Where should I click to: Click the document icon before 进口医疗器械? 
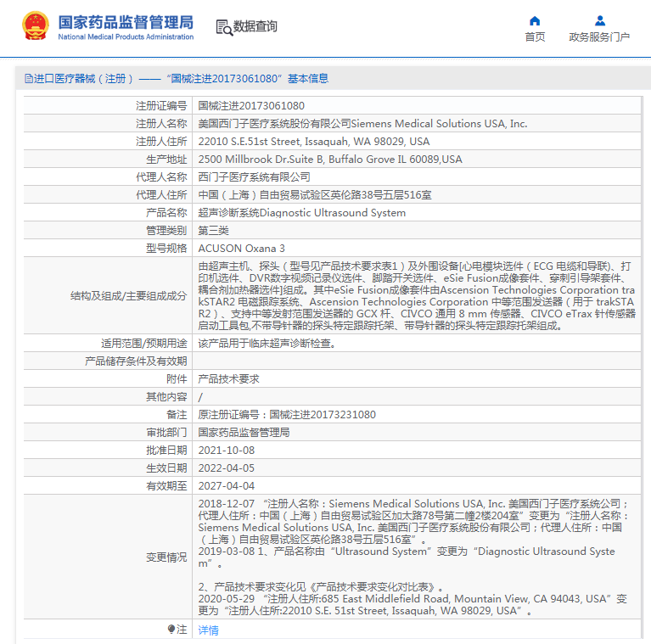click(28, 78)
